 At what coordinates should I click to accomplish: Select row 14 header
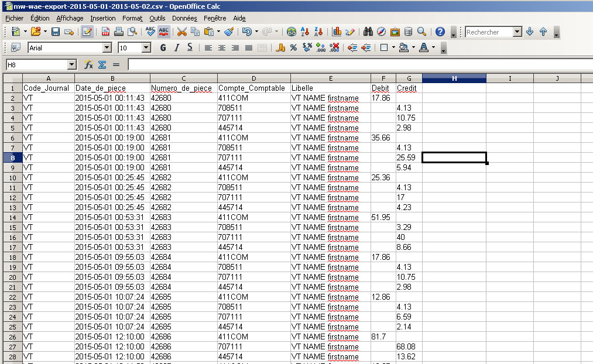[12, 217]
